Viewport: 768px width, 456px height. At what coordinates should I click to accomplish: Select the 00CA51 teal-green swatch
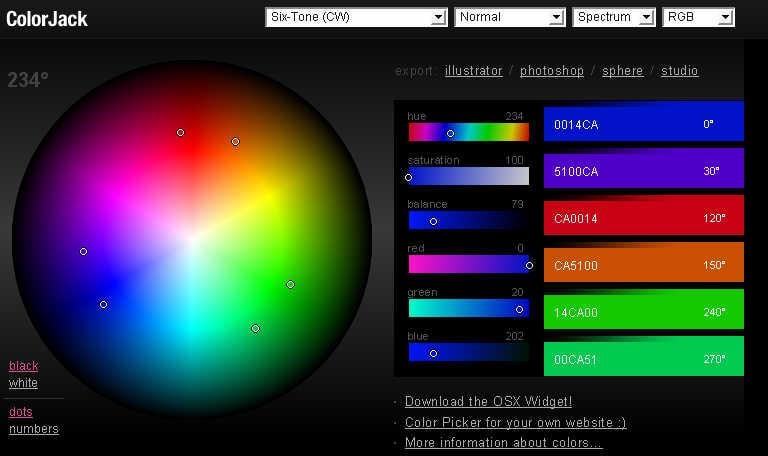[x=644, y=356]
